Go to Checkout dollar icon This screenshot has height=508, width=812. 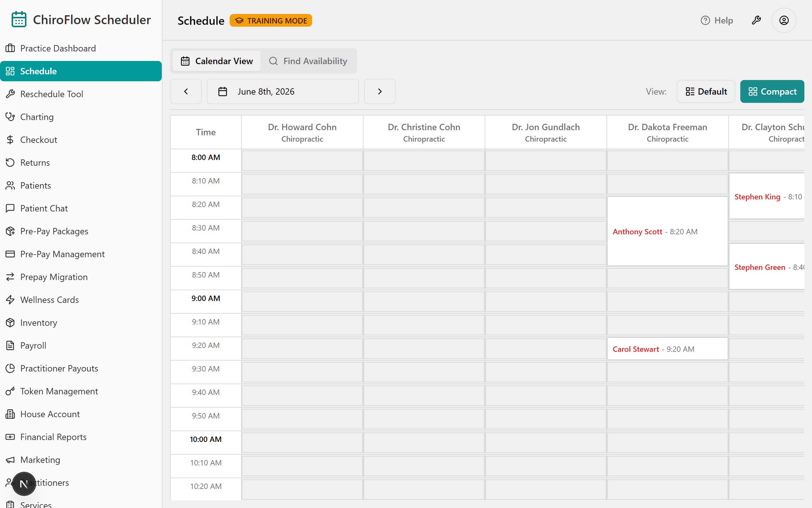pyautogui.click(x=10, y=140)
